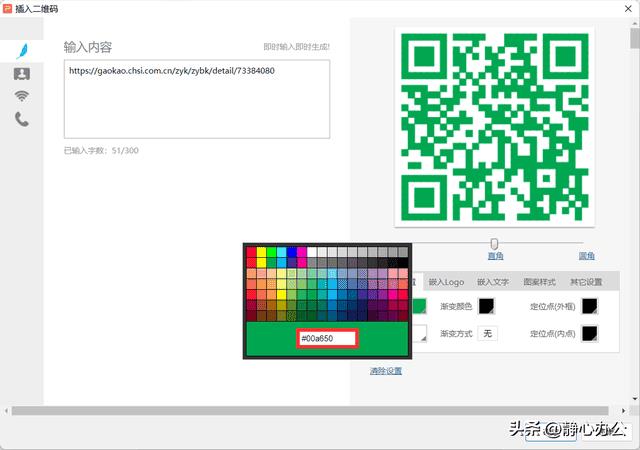The height and width of the screenshot is (450, 640).
Task: Switch to the 图案样式 tab
Action: click(539, 282)
